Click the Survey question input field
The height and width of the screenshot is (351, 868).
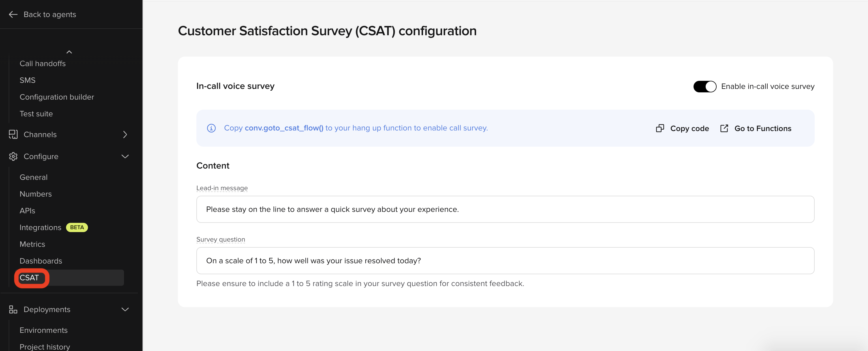click(505, 261)
